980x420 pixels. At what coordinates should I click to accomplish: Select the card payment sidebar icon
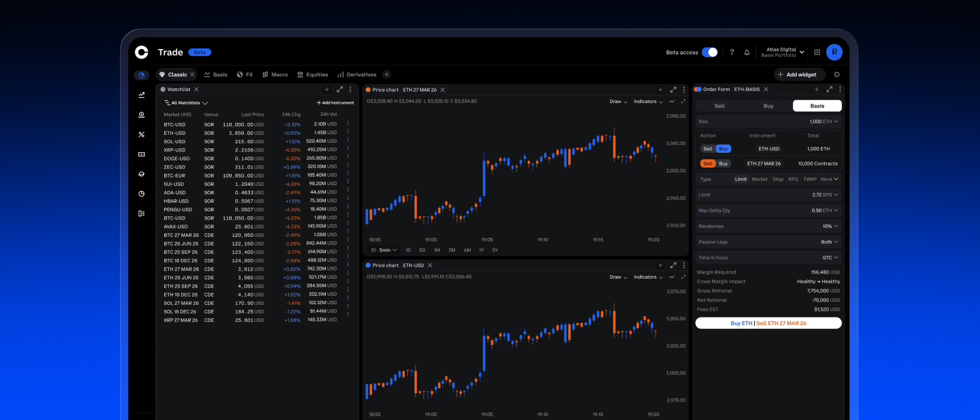point(141,154)
